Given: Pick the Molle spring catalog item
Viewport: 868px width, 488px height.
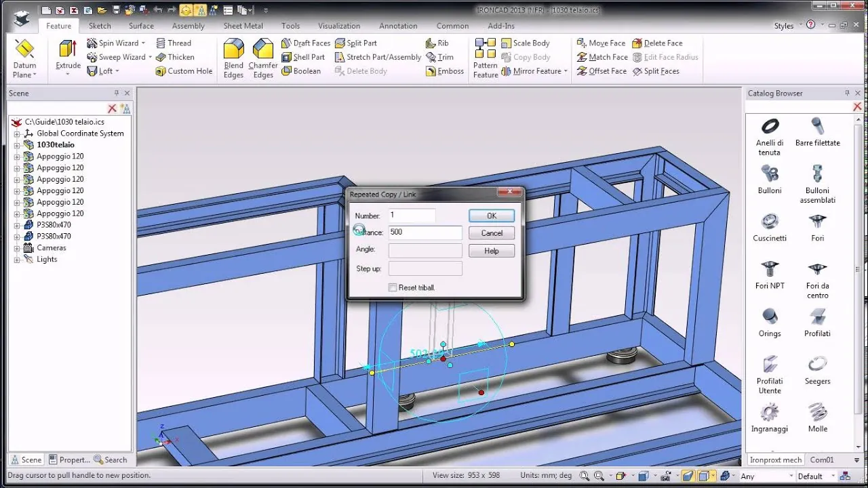Looking at the screenshot, I should point(818,418).
